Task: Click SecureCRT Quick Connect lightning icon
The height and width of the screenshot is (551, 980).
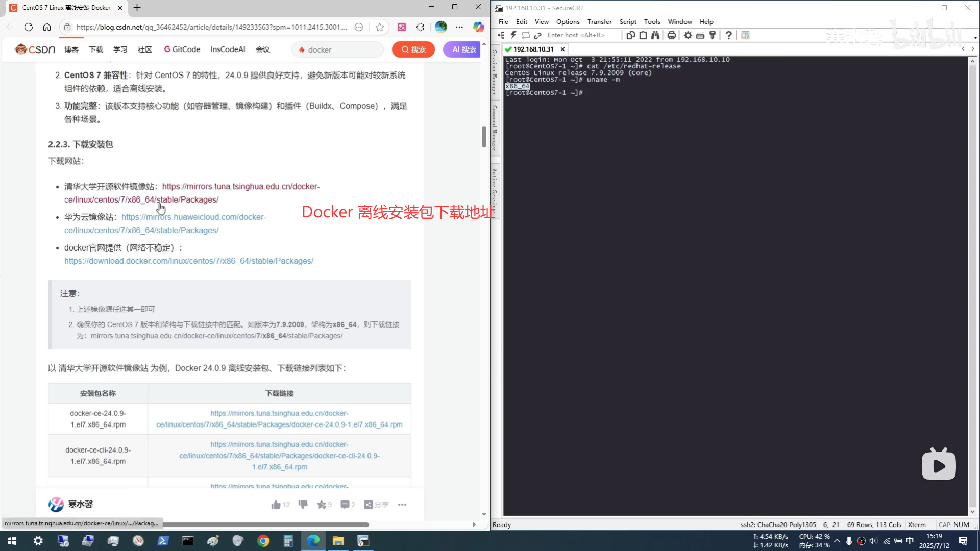Action: (x=513, y=35)
